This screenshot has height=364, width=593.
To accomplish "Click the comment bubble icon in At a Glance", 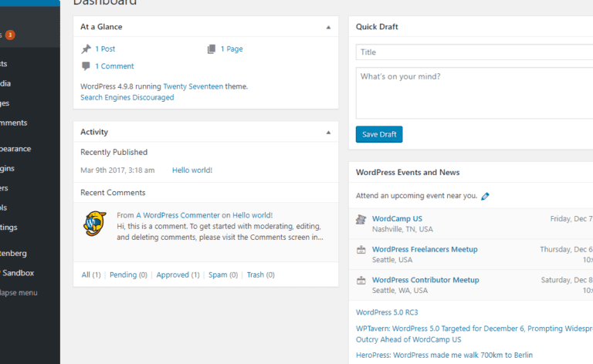I will click(86, 66).
